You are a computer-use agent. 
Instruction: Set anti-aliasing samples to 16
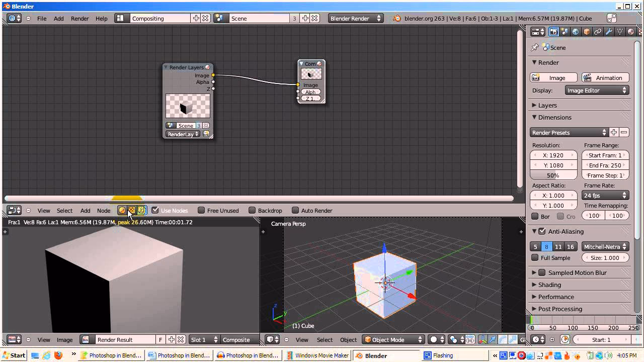(x=571, y=246)
